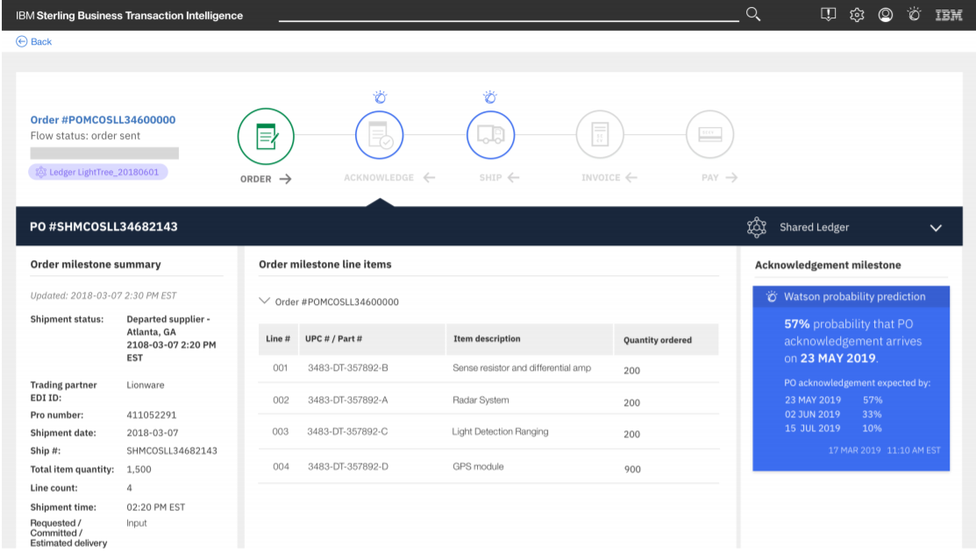Switch to the PAY milestone label
The image size is (976, 560).
tap(710, 178)
